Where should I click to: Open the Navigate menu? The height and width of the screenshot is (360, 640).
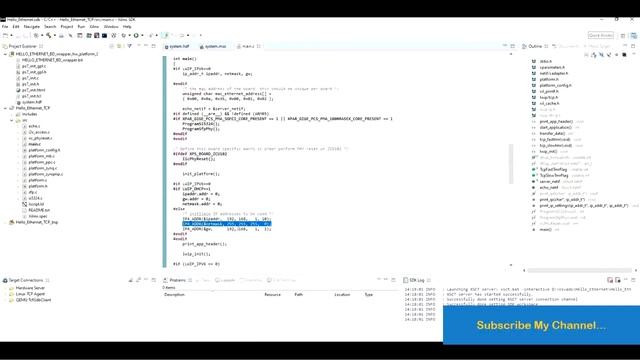(32, 27)
